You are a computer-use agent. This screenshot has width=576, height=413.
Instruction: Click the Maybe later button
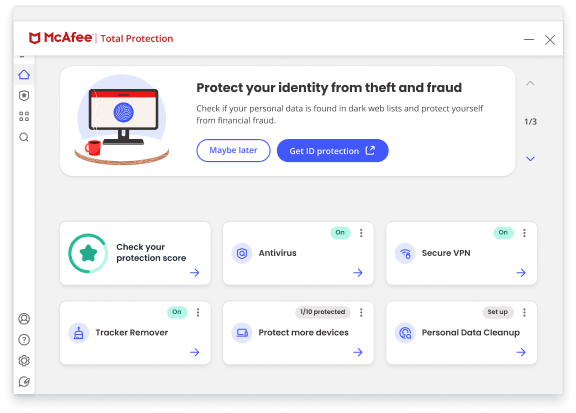pyautogui.click(x=234, y=151)
